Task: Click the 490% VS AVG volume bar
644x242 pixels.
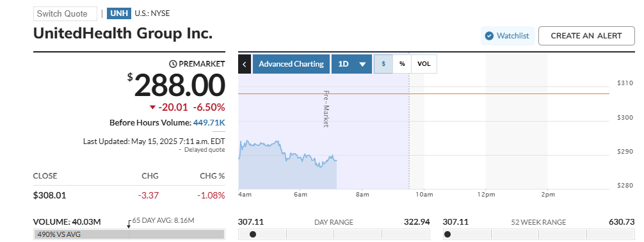Action: [129, 234]
